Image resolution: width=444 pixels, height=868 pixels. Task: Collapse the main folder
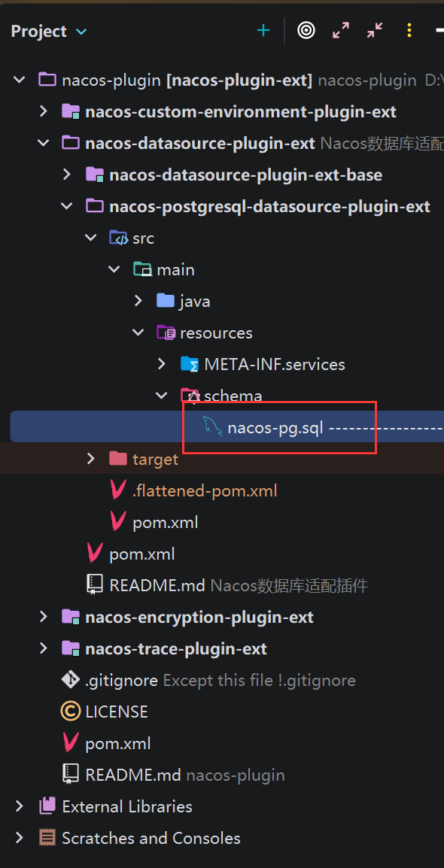(114, 269)
